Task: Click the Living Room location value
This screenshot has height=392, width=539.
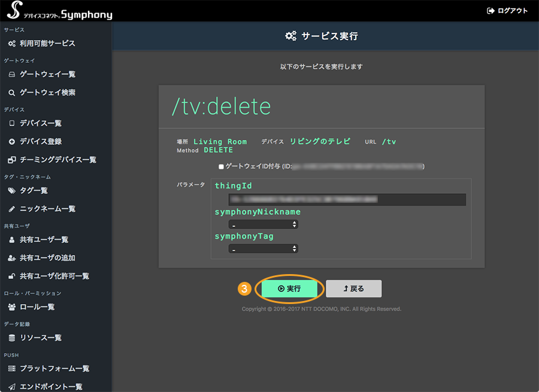Action: (220, 142)
